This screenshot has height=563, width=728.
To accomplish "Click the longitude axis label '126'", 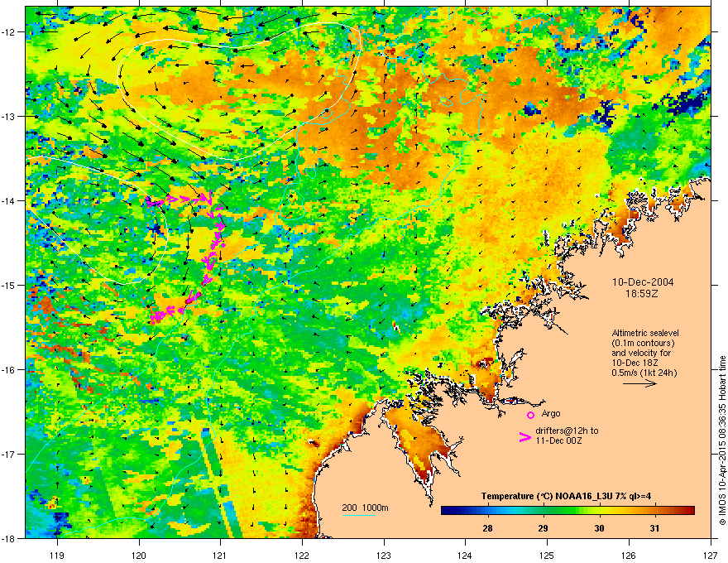I will (629, 555).
